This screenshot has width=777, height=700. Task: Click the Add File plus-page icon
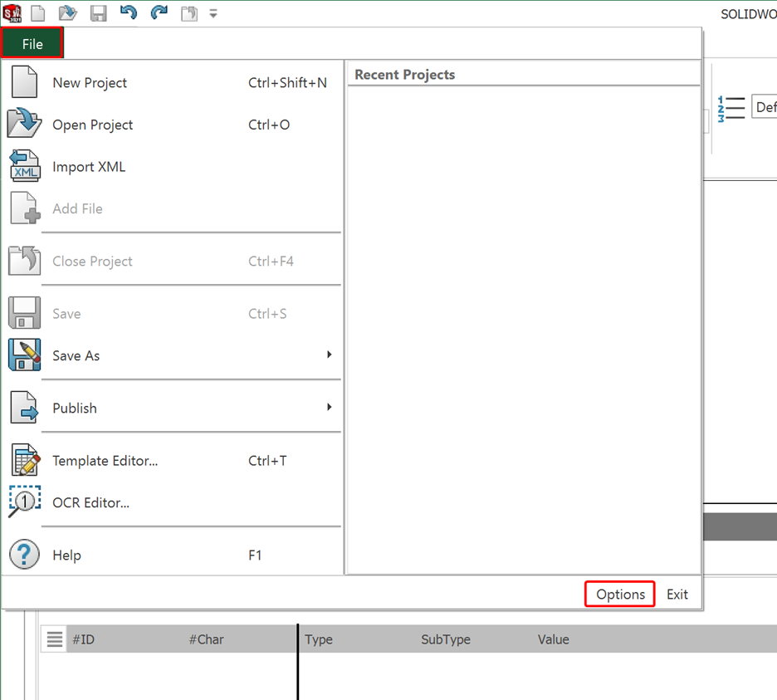[25, 208]
